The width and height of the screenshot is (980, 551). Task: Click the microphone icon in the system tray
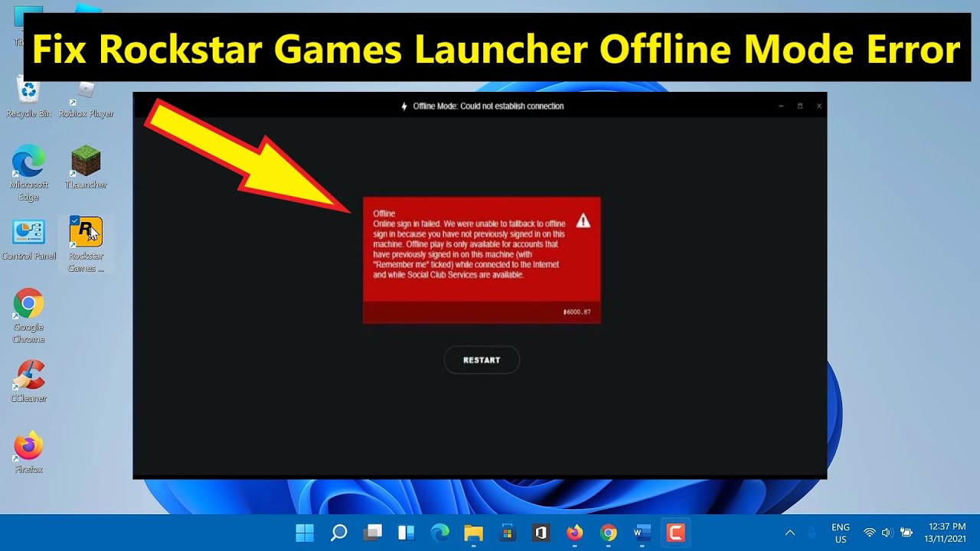point(812,533)
